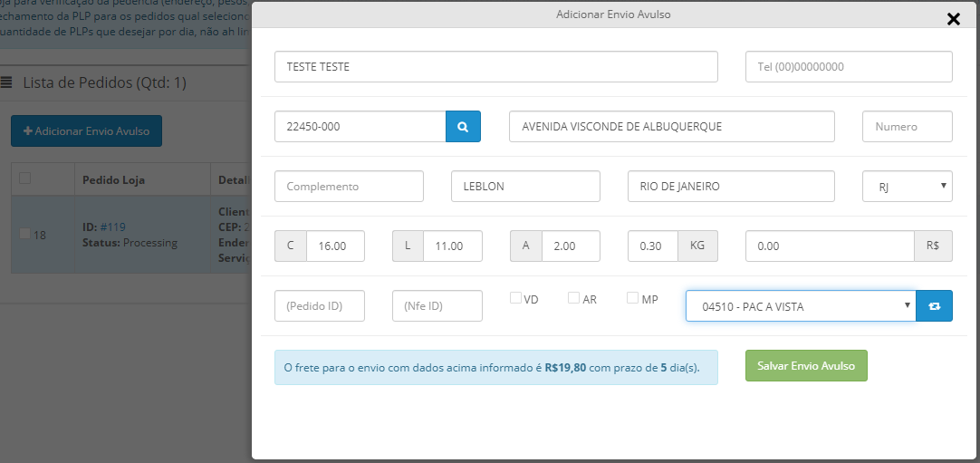The width and height of the screenshot is (980, 463).
Task: Enable the VD checkbox
Action: coord(515,298)
